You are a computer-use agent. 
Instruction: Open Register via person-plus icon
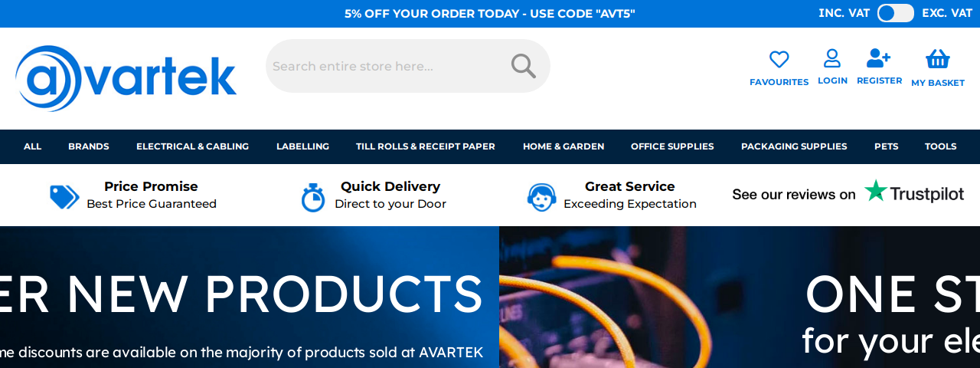878,58
